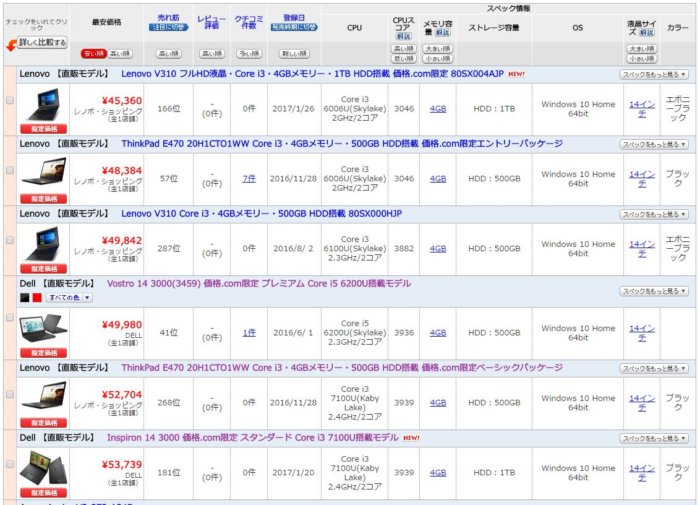Click the orange arrow beside 詳しく比較する
Viewport: 700px width, 505px height.
click(x=10, y=44)
